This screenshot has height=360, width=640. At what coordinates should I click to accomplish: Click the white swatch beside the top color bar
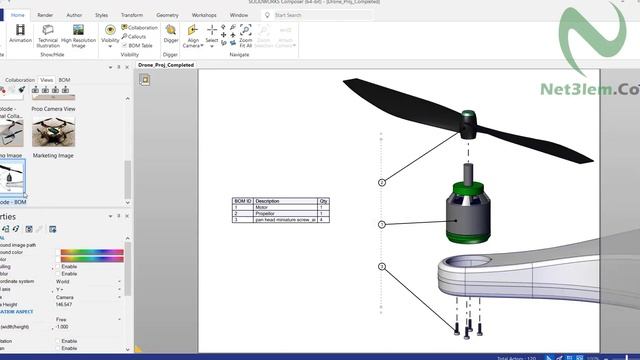(58, 252)
